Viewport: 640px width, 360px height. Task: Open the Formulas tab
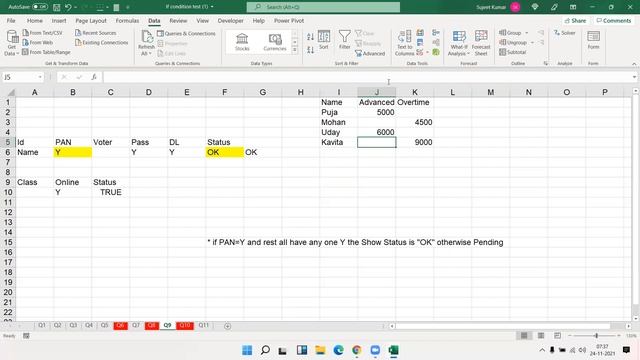coord(127,20)
